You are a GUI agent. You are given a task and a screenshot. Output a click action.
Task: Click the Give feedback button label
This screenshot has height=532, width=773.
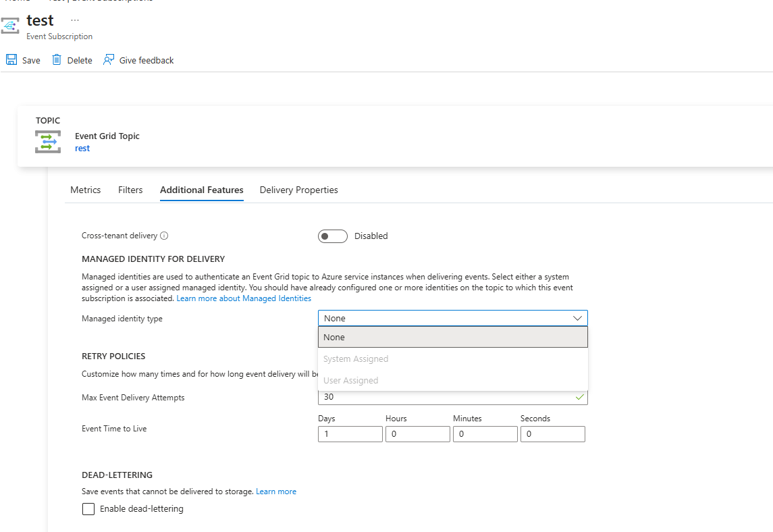tap(146, 60)
